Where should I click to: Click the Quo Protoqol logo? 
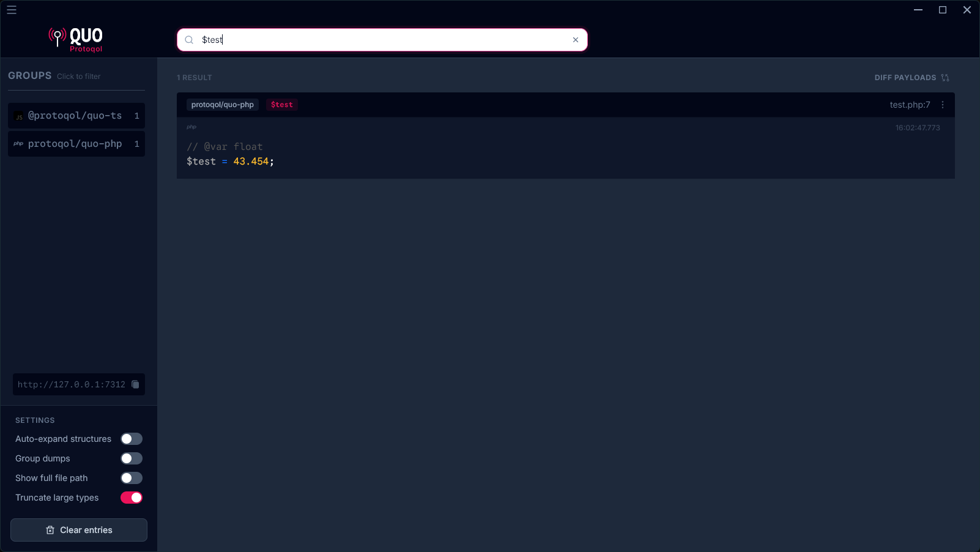pos(76,39)
